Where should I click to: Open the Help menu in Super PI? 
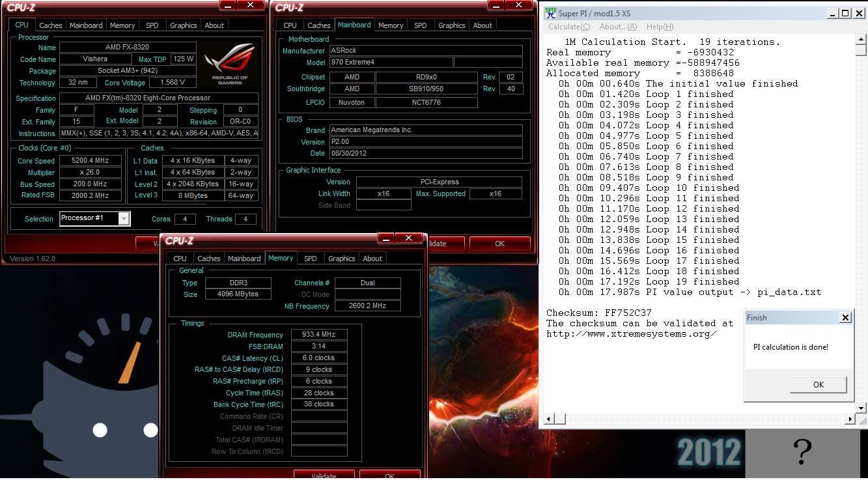(x=660, y=27)
